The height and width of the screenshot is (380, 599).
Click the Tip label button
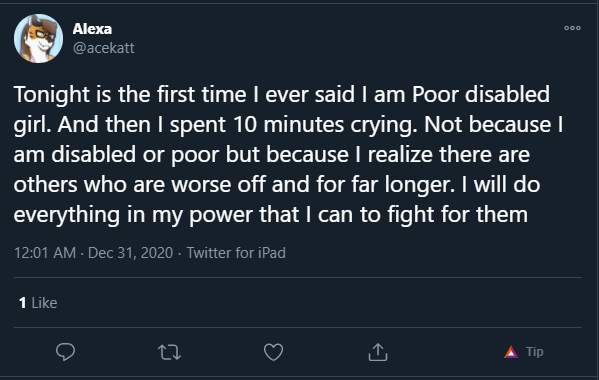[x=534, y=351]
